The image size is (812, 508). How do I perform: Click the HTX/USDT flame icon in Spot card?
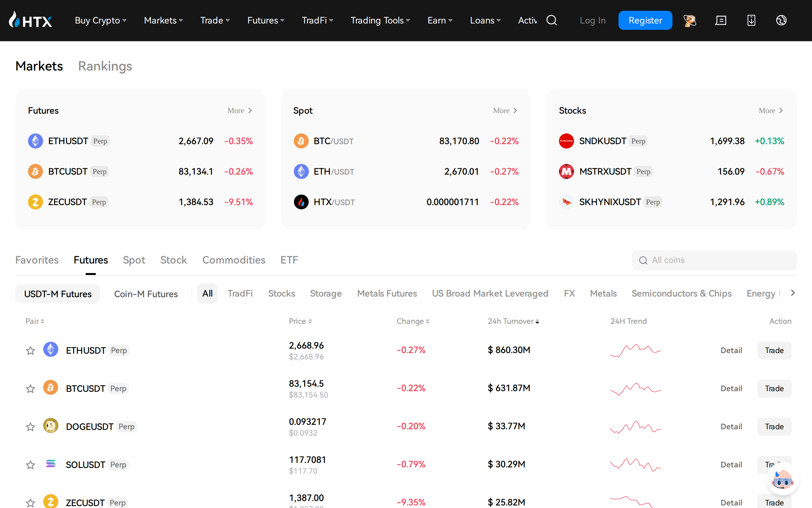301,202
